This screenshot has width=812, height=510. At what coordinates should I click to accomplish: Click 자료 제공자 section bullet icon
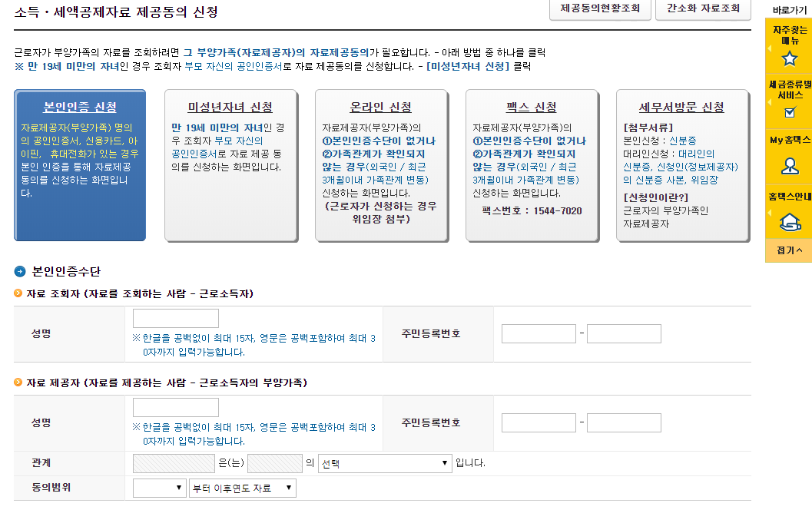[18, 382]
